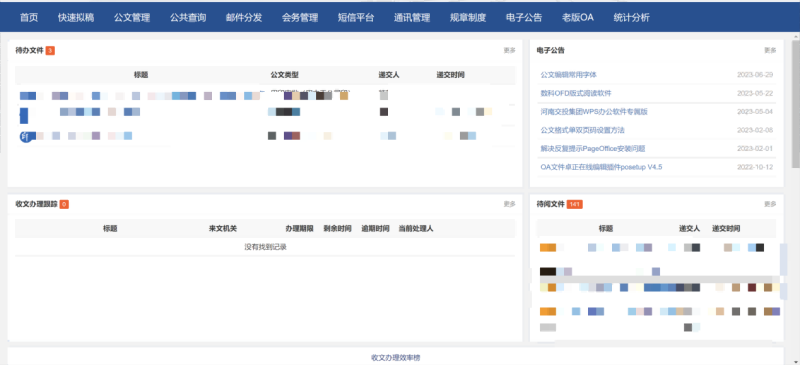This screenshot has height=365, width=800.
Task: Open the 公文格式单双页码设置方法 notice
Action: point(582,130)
